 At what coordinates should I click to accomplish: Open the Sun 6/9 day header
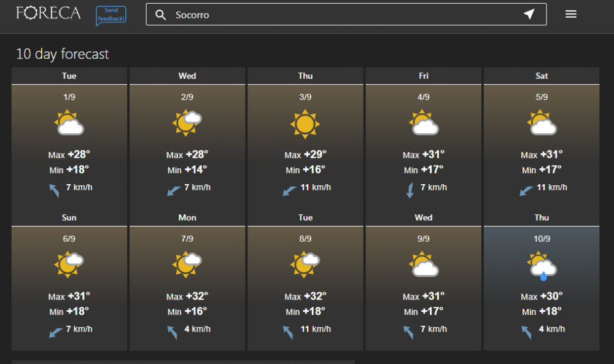pyautogui.click(x=69, y=218)
